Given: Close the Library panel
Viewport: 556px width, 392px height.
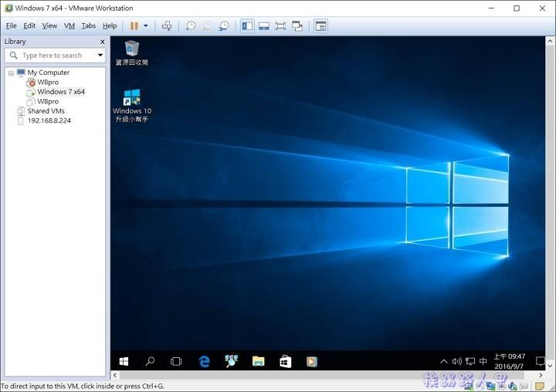Looking at the screenshot, I should tap(103, 42).
